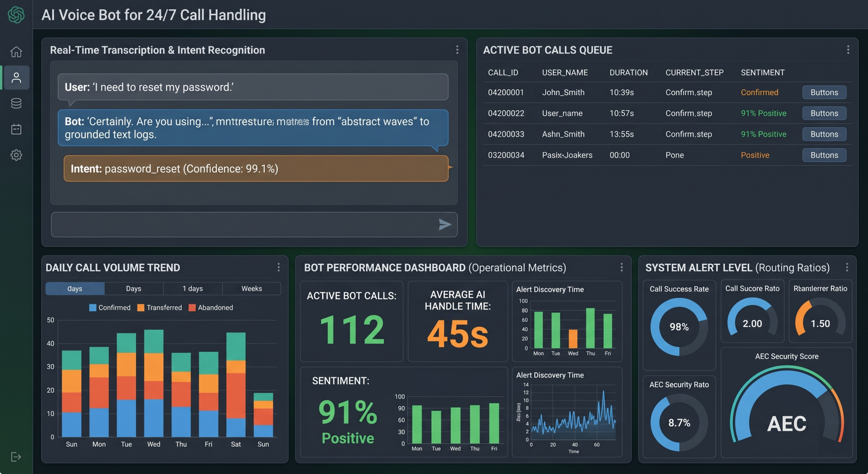Switch to the Weeks tab

(x=252, y=288)
